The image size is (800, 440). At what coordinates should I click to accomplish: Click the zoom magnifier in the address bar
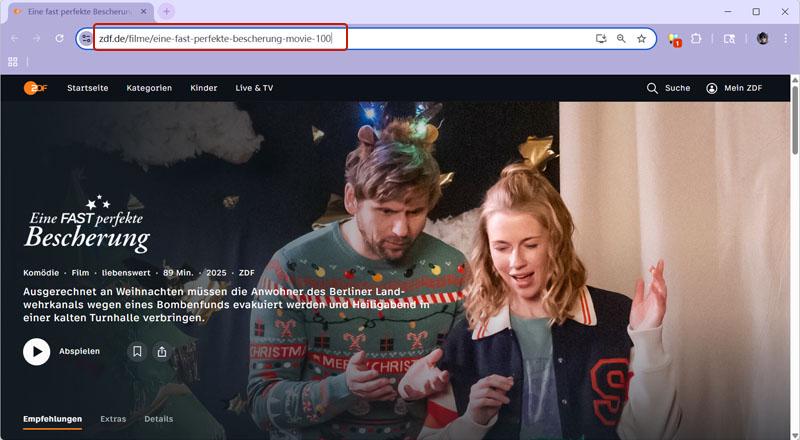click(621, 39)
